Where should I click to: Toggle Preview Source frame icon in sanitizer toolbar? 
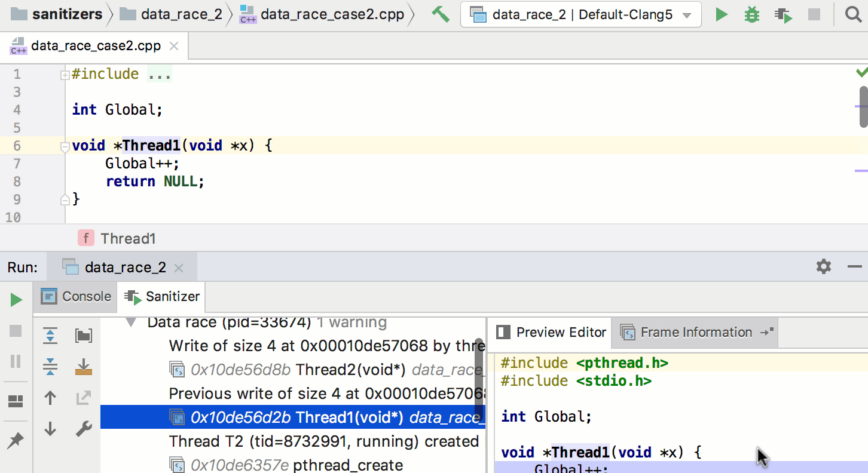84,336
